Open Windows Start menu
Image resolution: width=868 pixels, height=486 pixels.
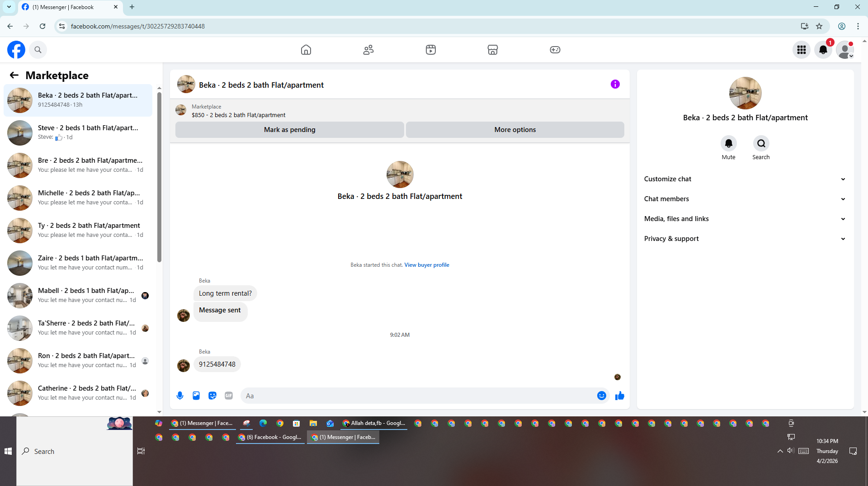[8, 451]
